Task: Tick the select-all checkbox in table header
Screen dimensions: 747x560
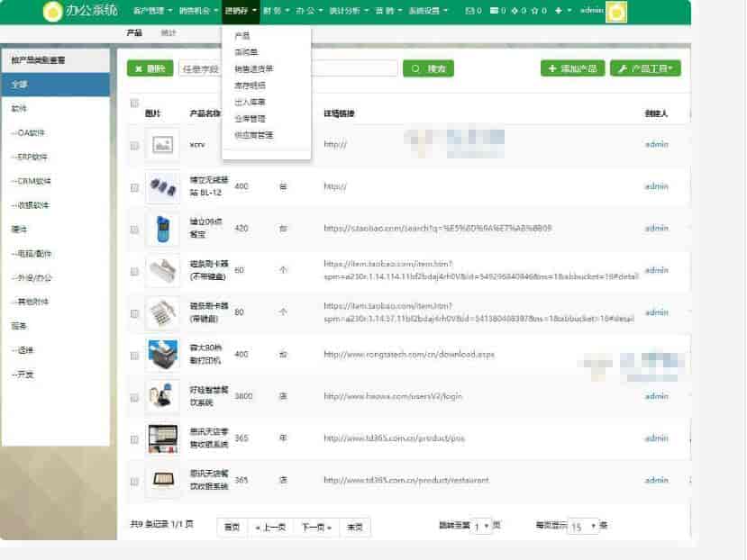Action: [x=135, y=103]
